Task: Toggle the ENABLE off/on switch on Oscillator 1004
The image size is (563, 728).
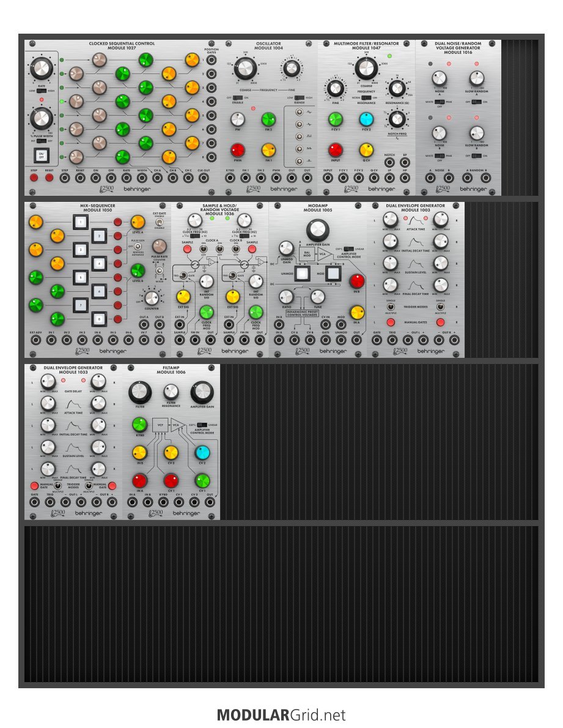Action: [237, 97]
